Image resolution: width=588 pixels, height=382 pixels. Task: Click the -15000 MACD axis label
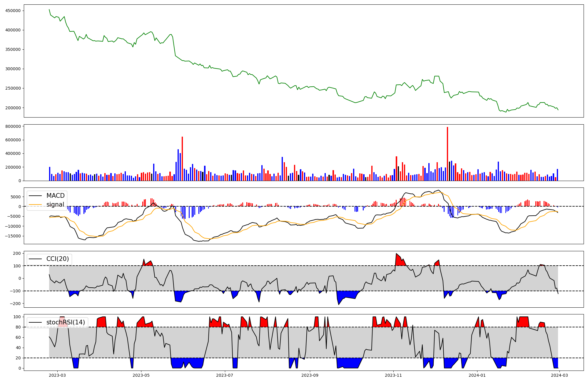(12, 236)
